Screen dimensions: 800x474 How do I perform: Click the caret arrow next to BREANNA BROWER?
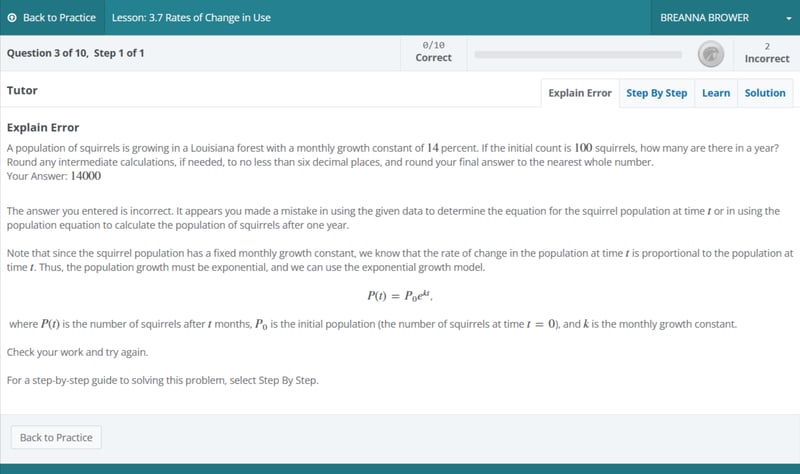[x=773, y=18]
